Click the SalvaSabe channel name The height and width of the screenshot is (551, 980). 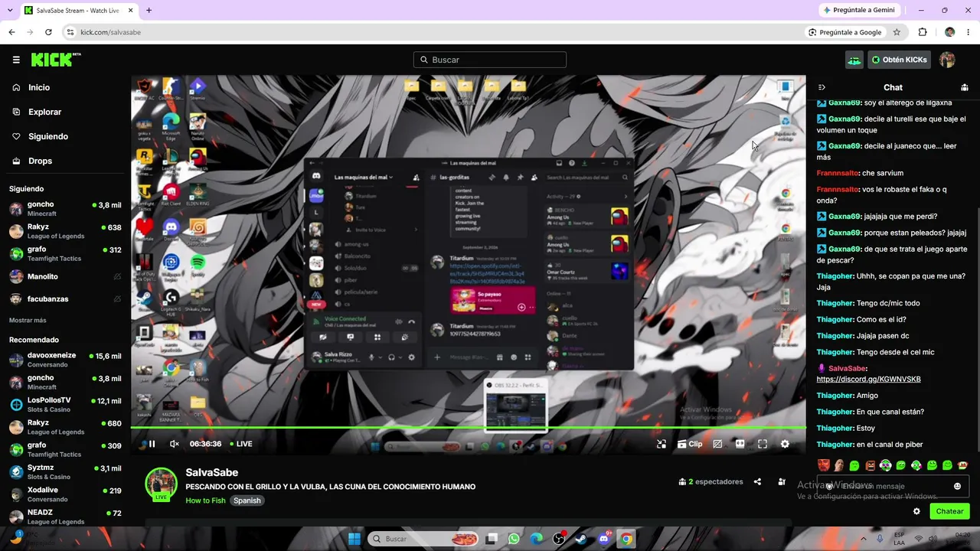[x=211, y=472]
